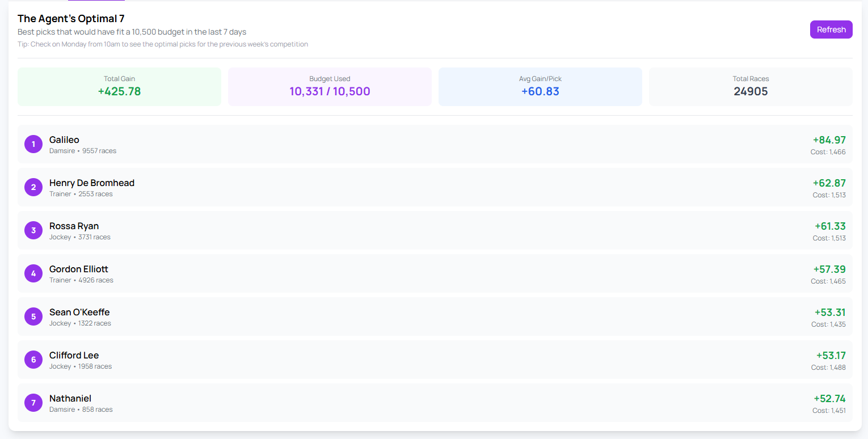Click the +61.33 gain for Rossa Ryan
This screenshot has width=868, height=439.
(830, 226)
